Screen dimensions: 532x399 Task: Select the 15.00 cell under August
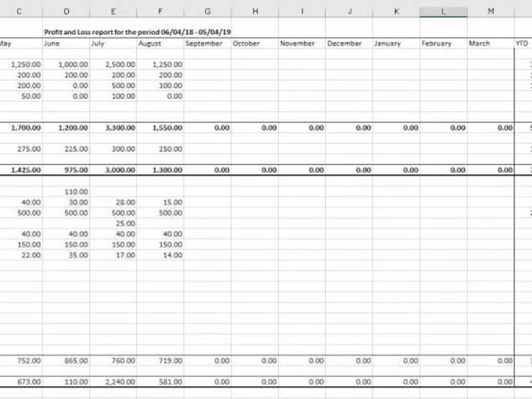pyautogui.click(x=160, y=202)
